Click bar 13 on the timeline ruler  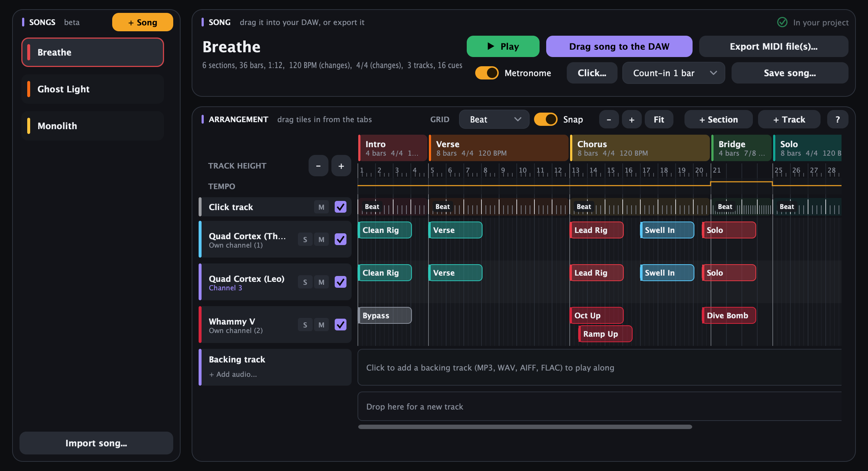point(576,170)
